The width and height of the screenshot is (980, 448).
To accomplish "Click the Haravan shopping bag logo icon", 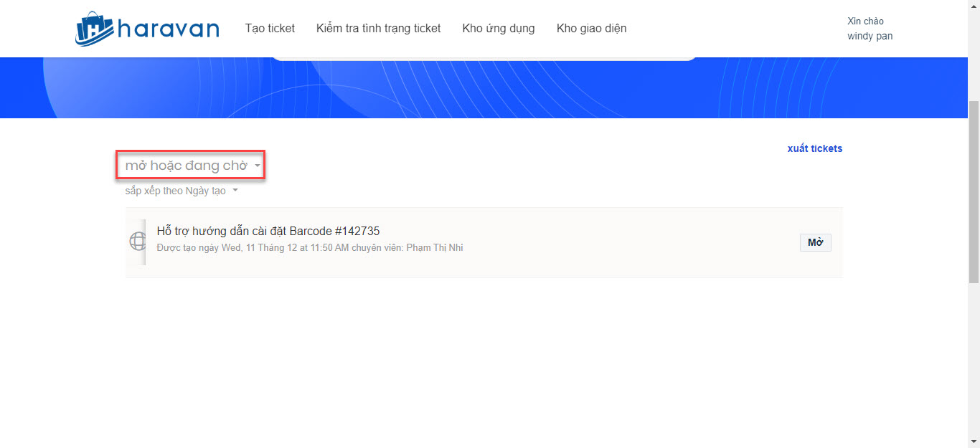I will click(x=95, y=29).
